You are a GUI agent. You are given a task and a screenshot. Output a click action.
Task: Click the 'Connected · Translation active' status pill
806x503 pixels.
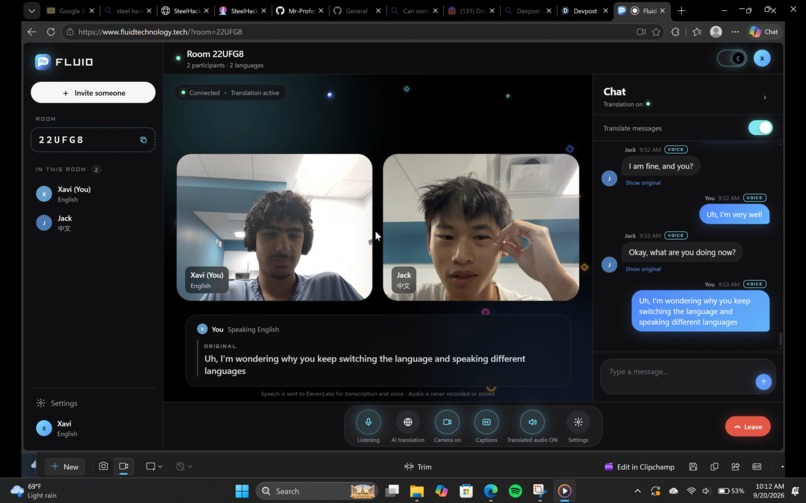coord(230,92)
